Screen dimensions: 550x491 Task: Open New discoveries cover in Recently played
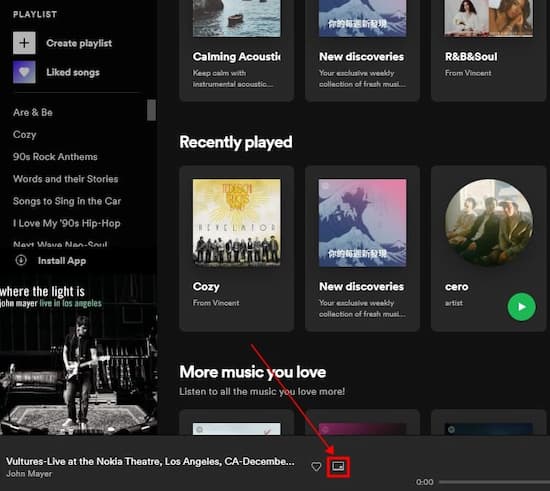point(362,223)
